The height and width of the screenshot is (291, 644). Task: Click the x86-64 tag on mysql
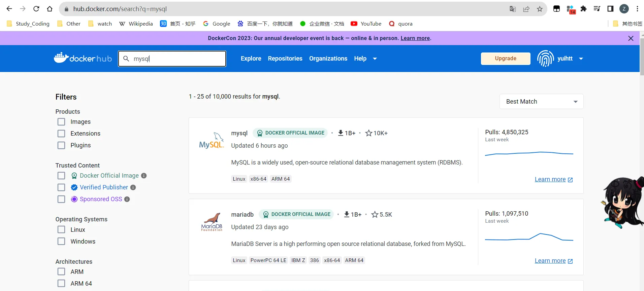coord(258,179)
